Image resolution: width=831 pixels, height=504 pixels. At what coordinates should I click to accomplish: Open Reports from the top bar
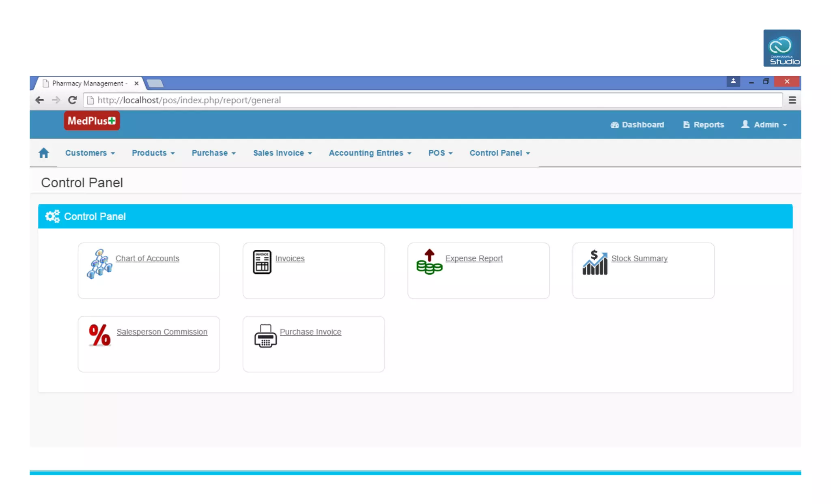pos(704,124)
